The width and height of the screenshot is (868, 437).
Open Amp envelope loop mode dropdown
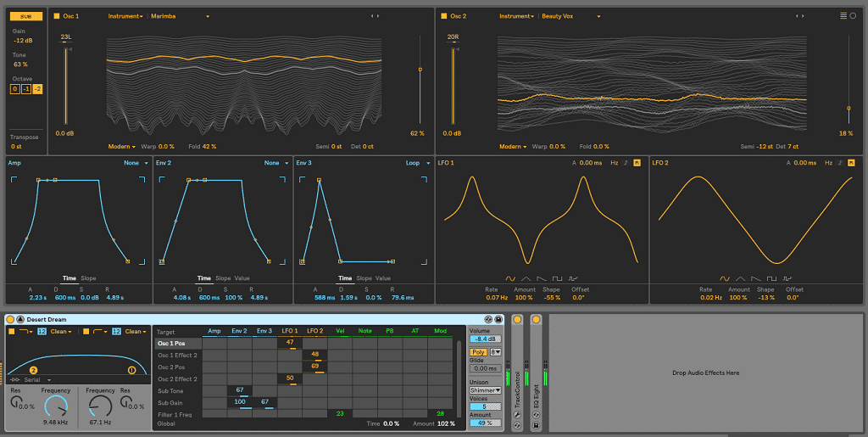(136, 163)
